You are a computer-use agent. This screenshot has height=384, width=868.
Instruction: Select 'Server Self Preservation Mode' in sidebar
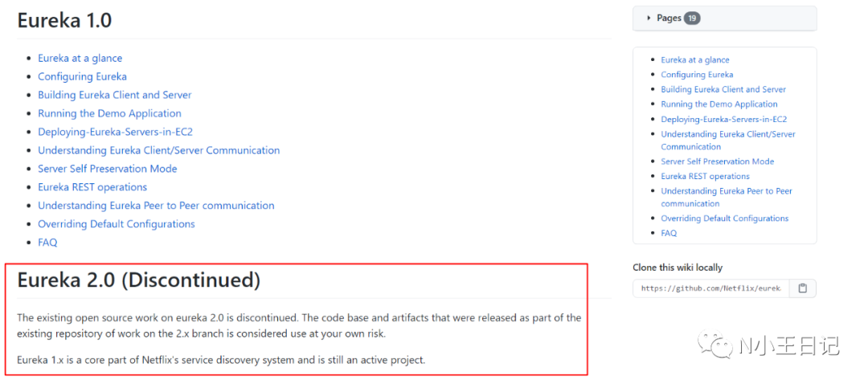(717, 161)
